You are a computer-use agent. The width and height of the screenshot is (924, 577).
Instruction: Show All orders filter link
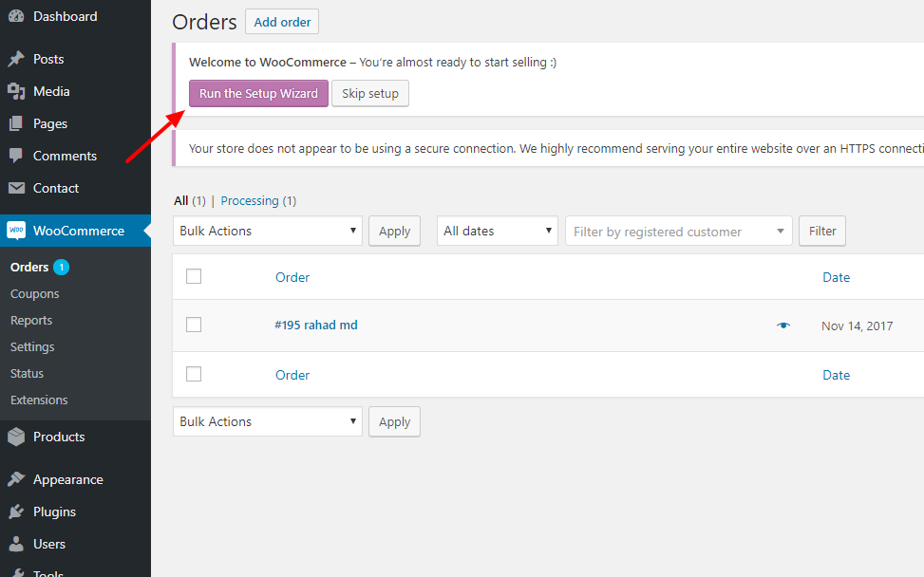pos(181,201)
